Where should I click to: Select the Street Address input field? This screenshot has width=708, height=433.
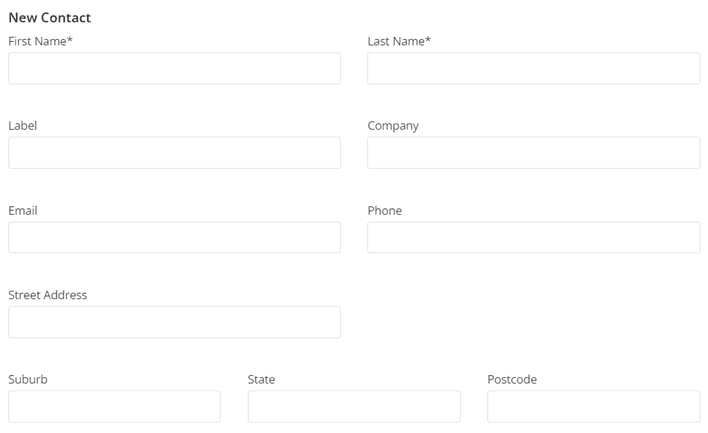(174, 322)
